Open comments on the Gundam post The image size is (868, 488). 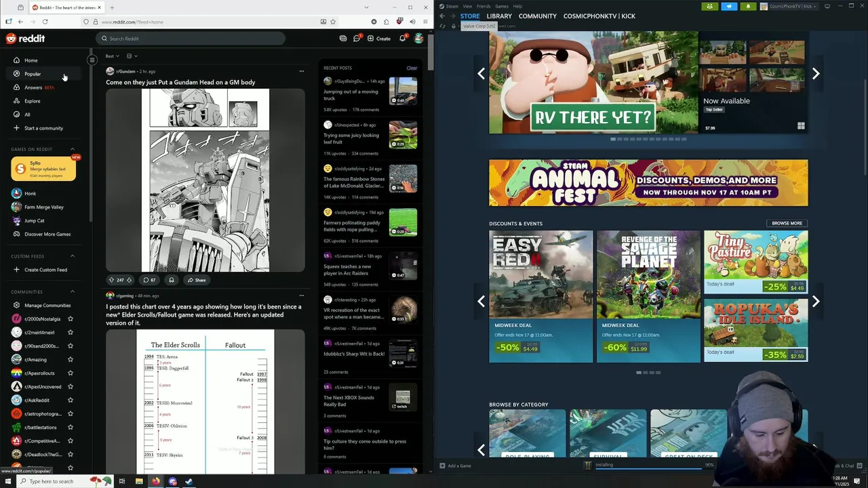pyautogui.click(x=149, y=280)
